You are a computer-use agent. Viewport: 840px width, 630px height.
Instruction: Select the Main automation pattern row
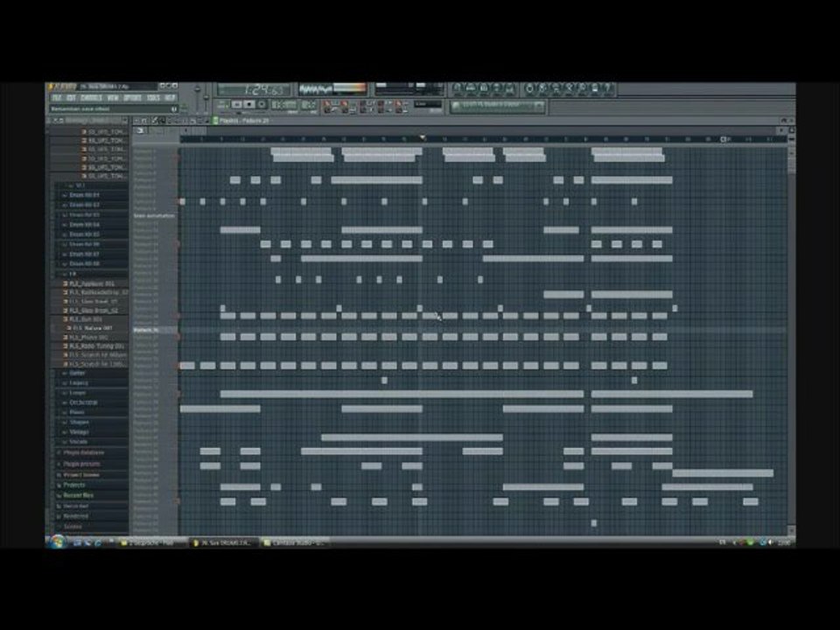click(154, 216)
